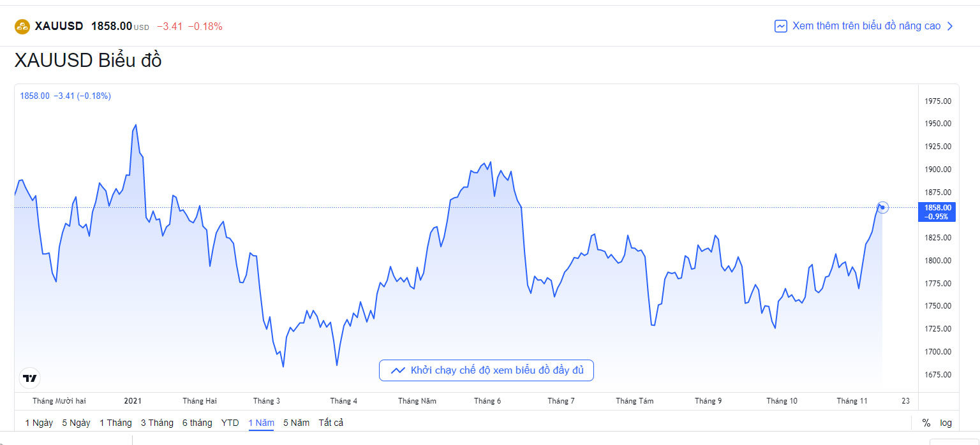Choose the 6 tháng time range
The width and height of the screenshot is (980, 445).
(197, 423)
